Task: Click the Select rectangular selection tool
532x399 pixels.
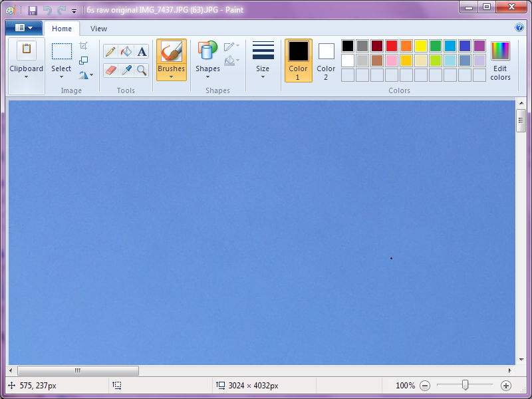Action: click(62, 51)
